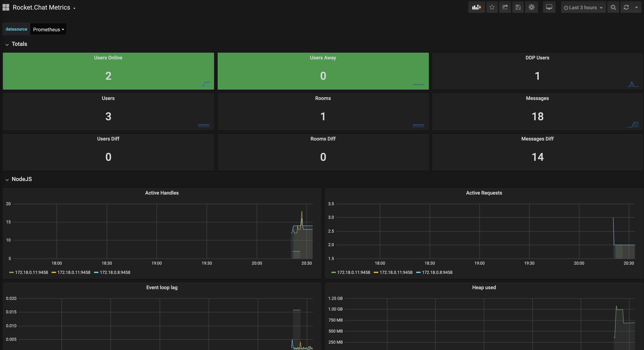This screenshot has width=644, height=350.
Task: Cycle view mode with monitor icon
Action: tap(549, 7)
